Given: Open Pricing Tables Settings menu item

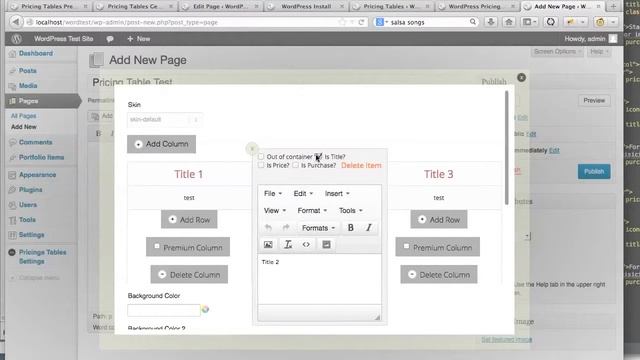Looking at the screenshot, I should (x=42, y=257).
